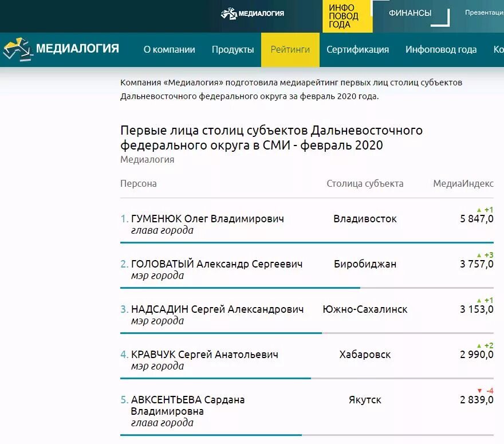Go to Инфоповод года in navigation bar
This screenshot has height=444, width=504.
pos(441,49)
